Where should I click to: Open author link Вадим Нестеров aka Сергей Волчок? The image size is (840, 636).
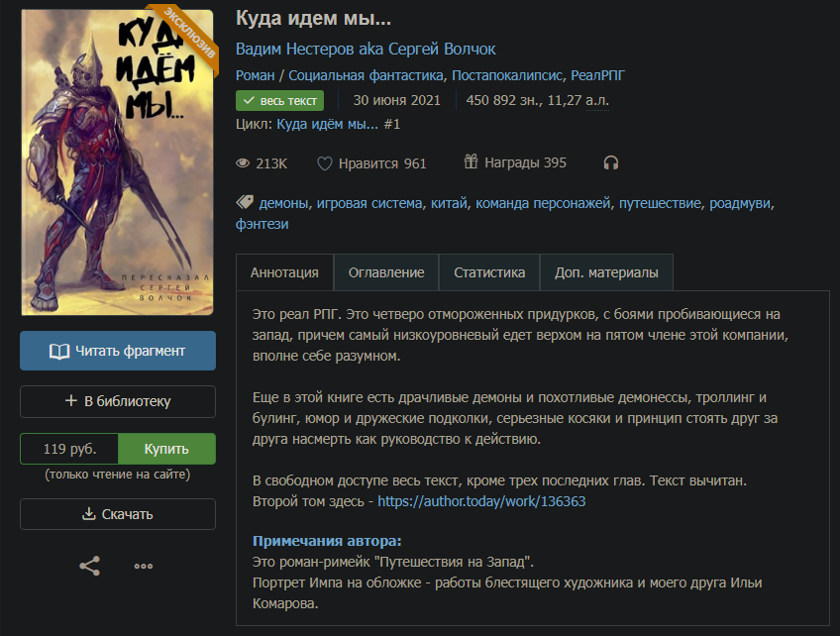pyautogui.click(x=366, y=50)
